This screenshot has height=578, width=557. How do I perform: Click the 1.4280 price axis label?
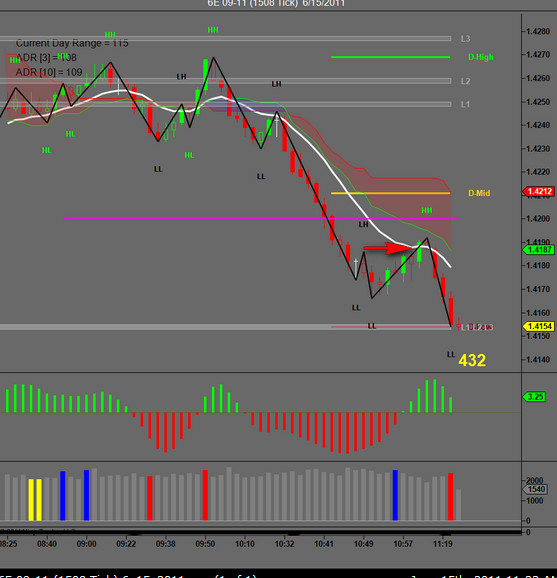pos(538,31)
